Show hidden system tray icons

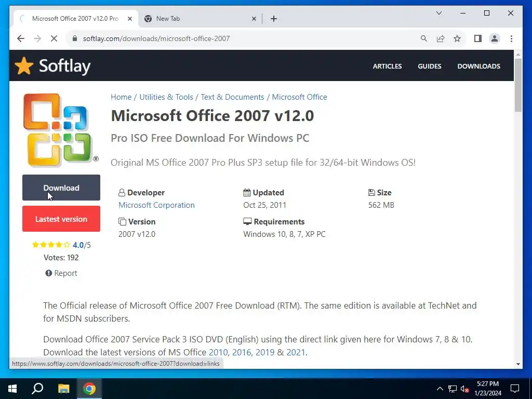[x=440, y=389]
